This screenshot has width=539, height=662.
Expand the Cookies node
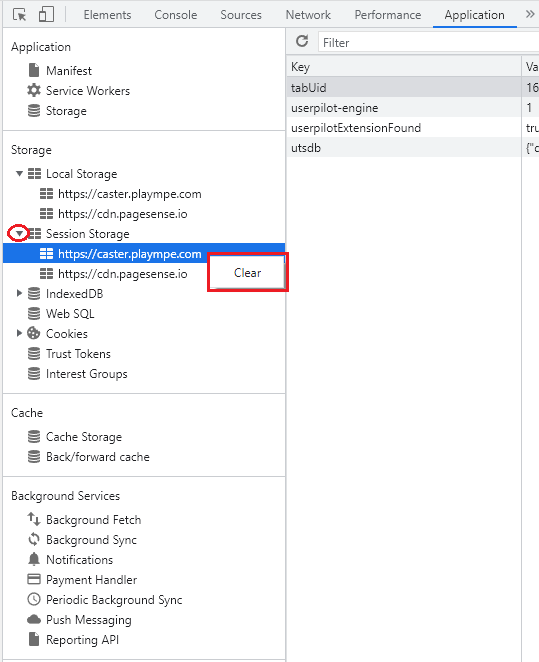(x=19, y=333)
